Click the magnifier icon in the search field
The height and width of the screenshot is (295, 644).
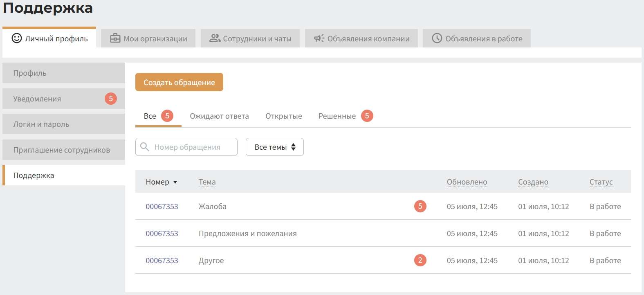(x=145, y=147)
